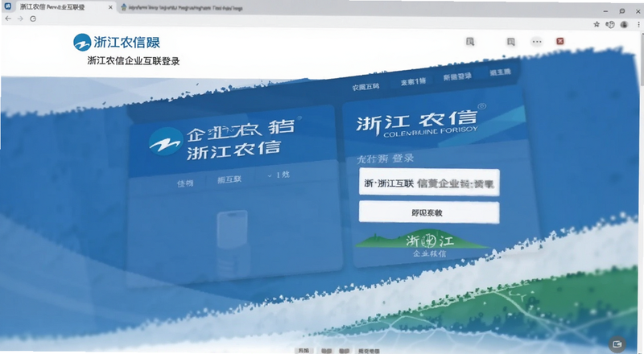
Task: Click the second page header icon next to the ellipsis
Action: (510, 42)
